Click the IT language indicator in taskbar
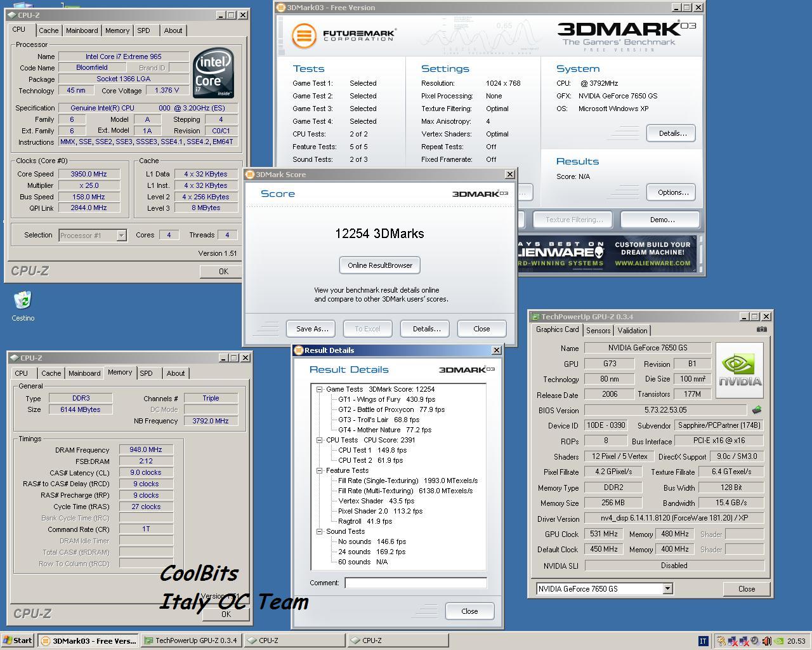 pyautogui.click(x=703, y=641)
